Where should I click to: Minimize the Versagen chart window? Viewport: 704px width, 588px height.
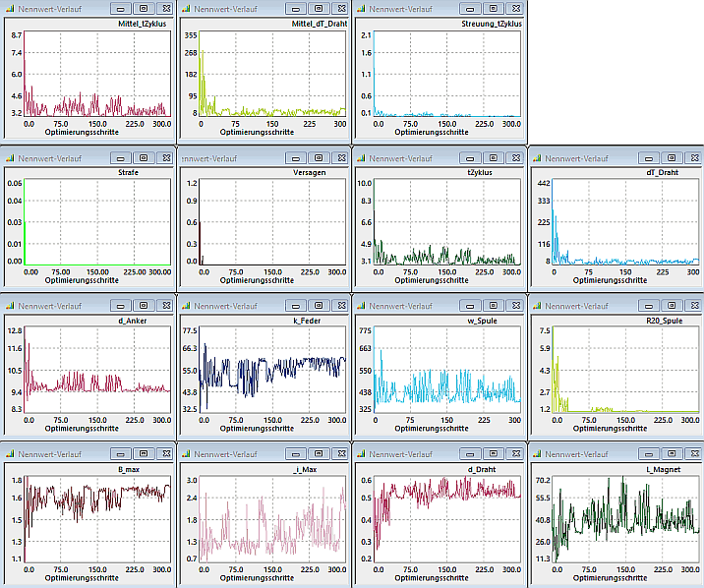pyautogui.click(x=295, y=158)
